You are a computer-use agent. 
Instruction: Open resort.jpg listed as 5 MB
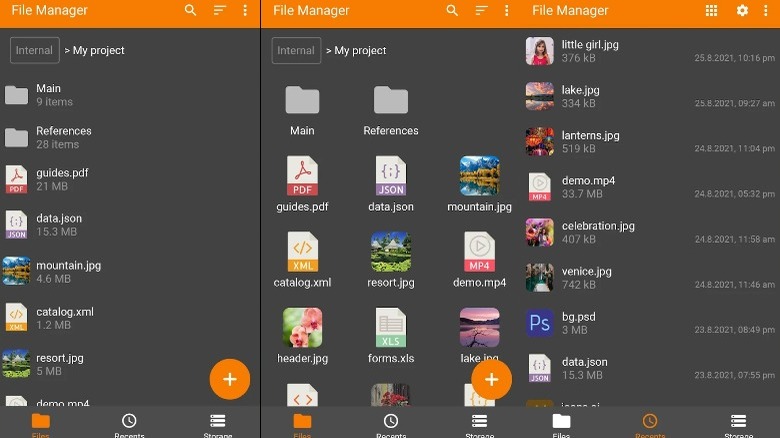59,363
